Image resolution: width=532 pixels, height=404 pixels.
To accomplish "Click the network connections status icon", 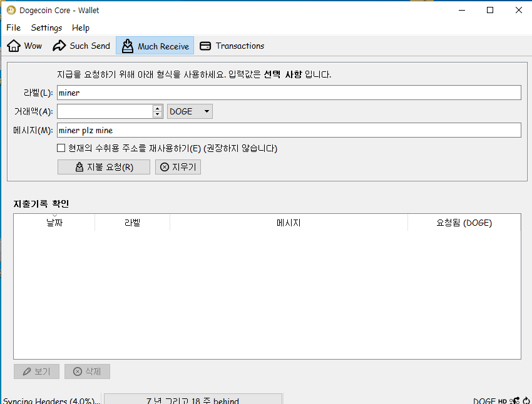I will (514, 401).
